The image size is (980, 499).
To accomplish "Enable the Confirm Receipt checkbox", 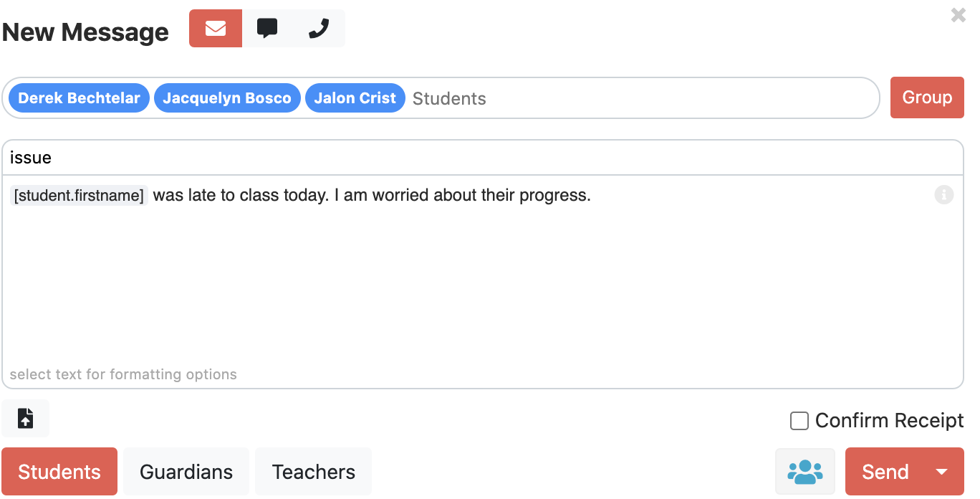I will 799,422.
